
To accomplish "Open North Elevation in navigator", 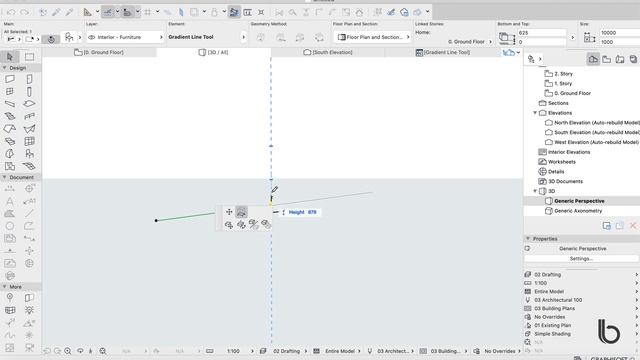I will click(592, 122).
